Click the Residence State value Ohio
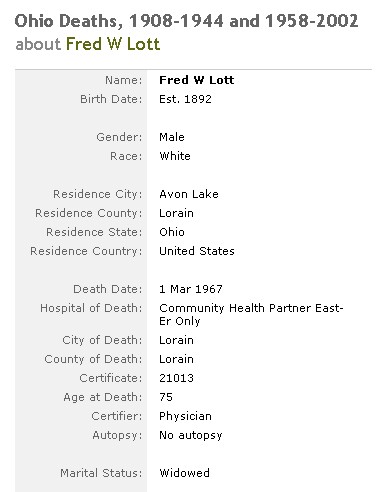Image resolution: width=376 pixels, height=492 pixels. coord(172,232)
